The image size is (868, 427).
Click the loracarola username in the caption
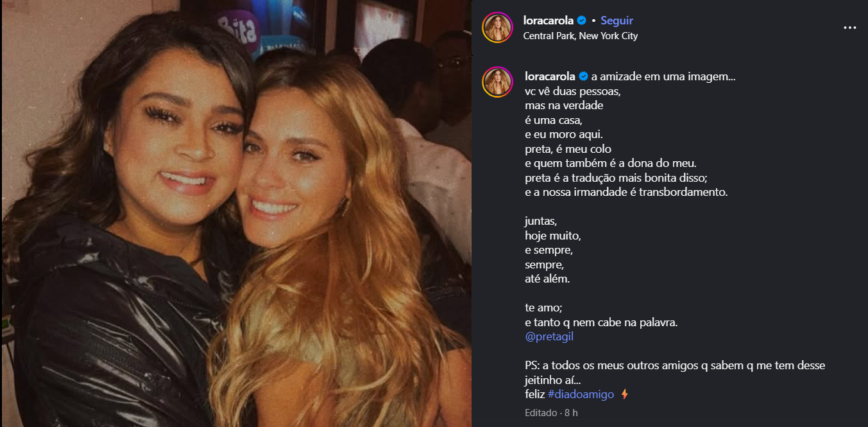(550, 76)
